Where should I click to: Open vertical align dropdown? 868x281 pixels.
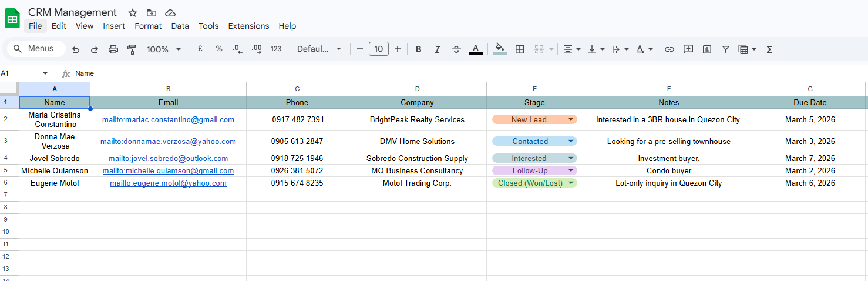coord(596,49)
